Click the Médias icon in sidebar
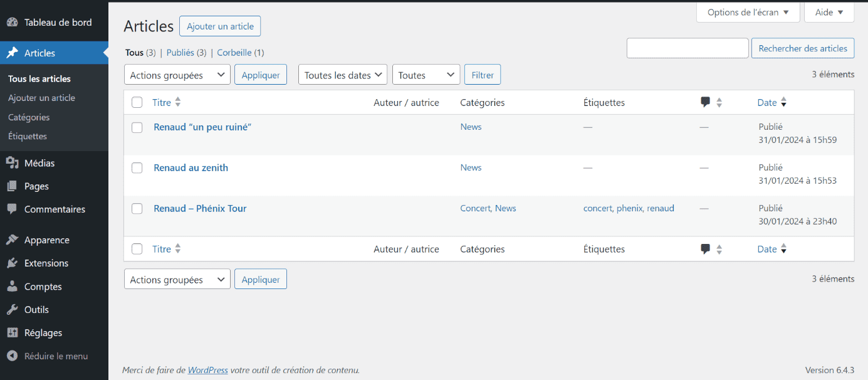Viewport: 868px width, 380px height. 12,163
